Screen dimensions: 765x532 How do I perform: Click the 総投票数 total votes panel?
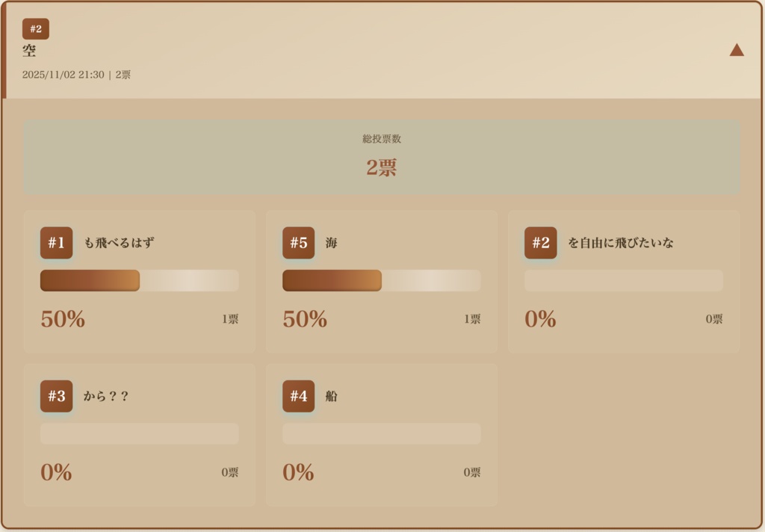point(382,158)
